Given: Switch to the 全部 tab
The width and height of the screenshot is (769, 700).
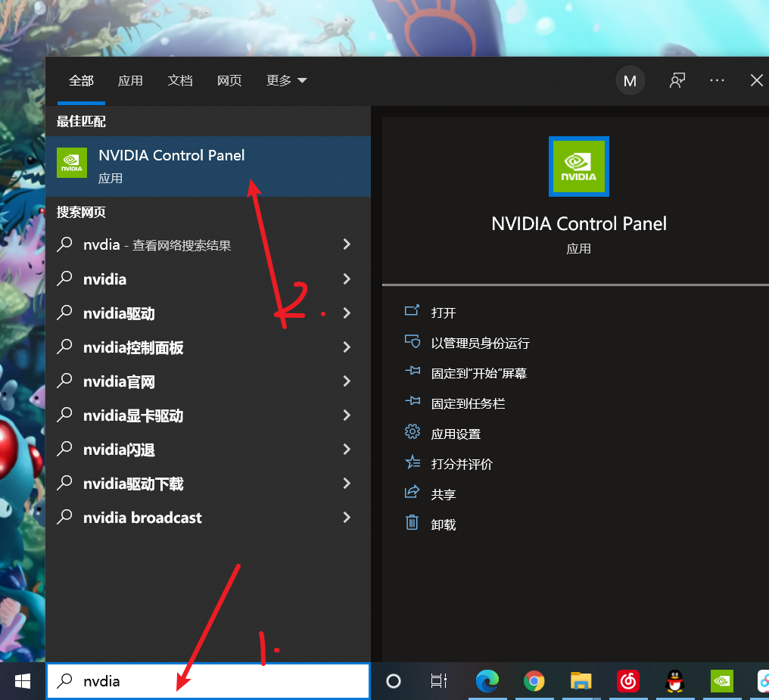Looking at the screenshot, I should click(x=82, y=80).
